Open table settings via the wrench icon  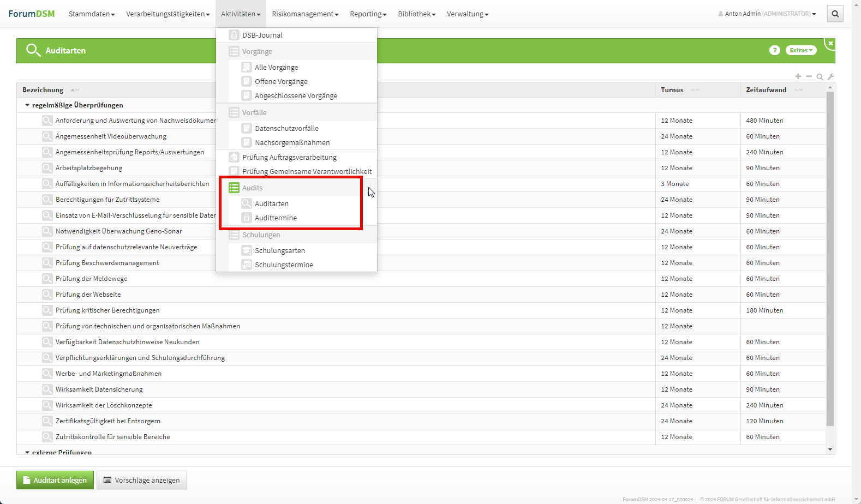pyautogui.click(x=830, y=77)
